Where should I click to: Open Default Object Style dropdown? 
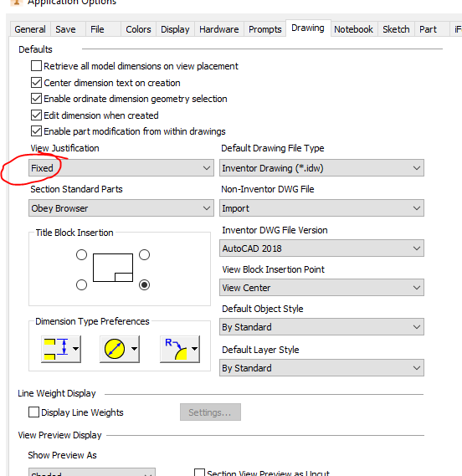coord(321,327)
